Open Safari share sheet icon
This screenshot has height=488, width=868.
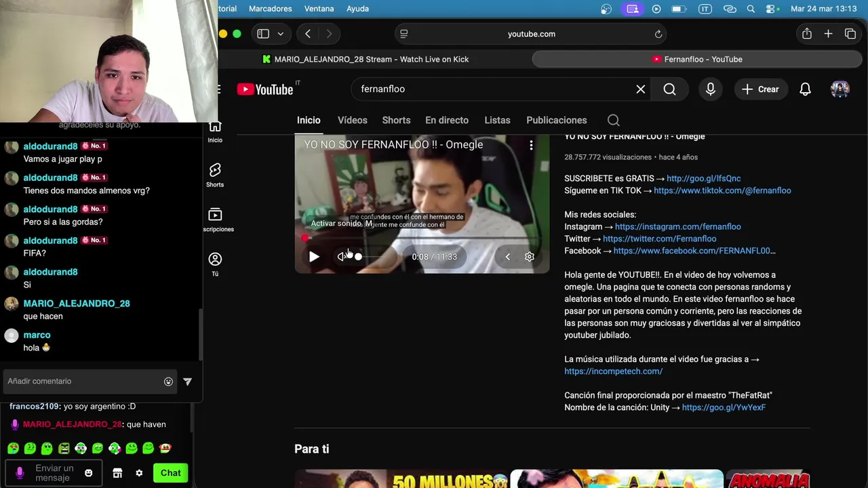[x=806, y=34]
